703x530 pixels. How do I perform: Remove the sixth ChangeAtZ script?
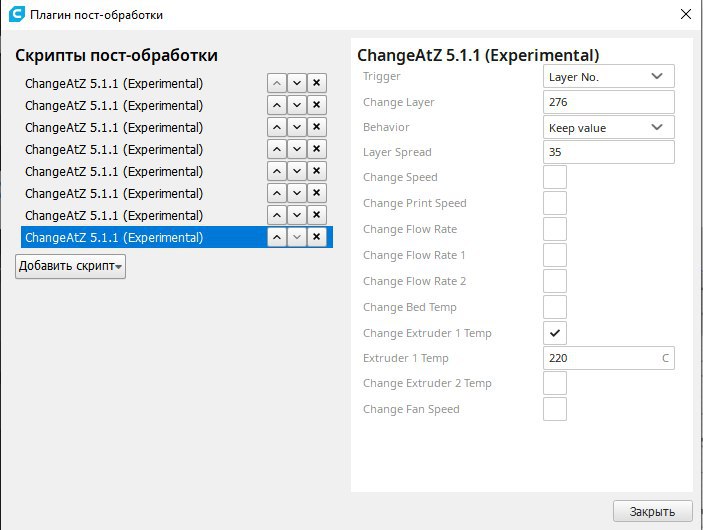tap(317, 193)
